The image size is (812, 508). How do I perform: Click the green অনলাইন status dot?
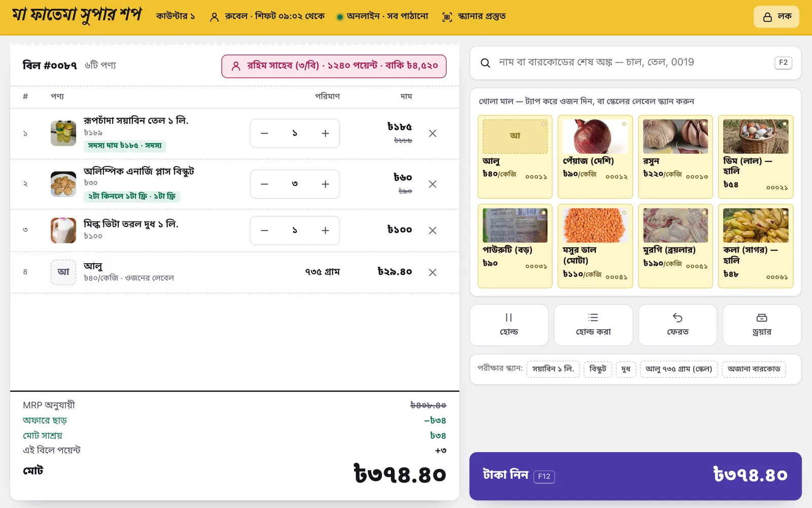[340, 17]
